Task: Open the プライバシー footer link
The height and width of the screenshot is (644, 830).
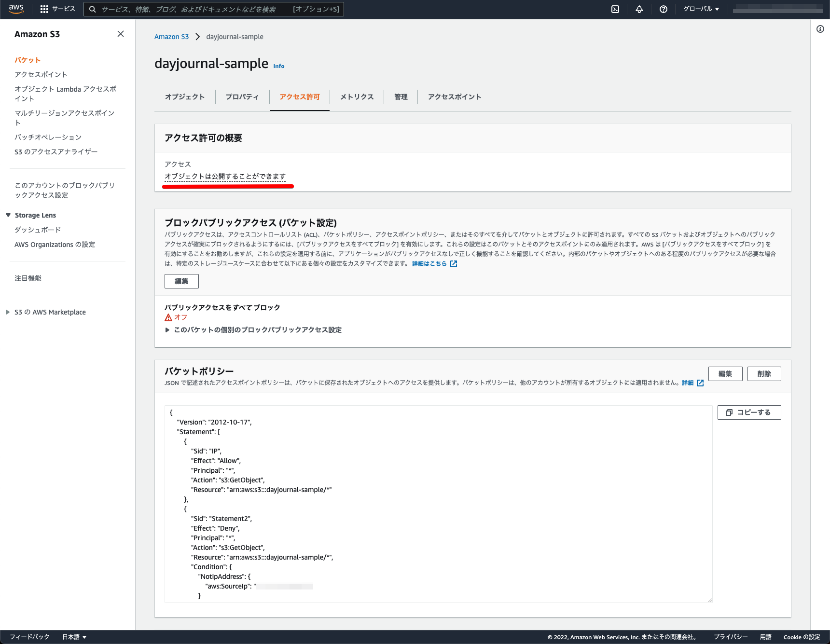Action: coord(731,637)
